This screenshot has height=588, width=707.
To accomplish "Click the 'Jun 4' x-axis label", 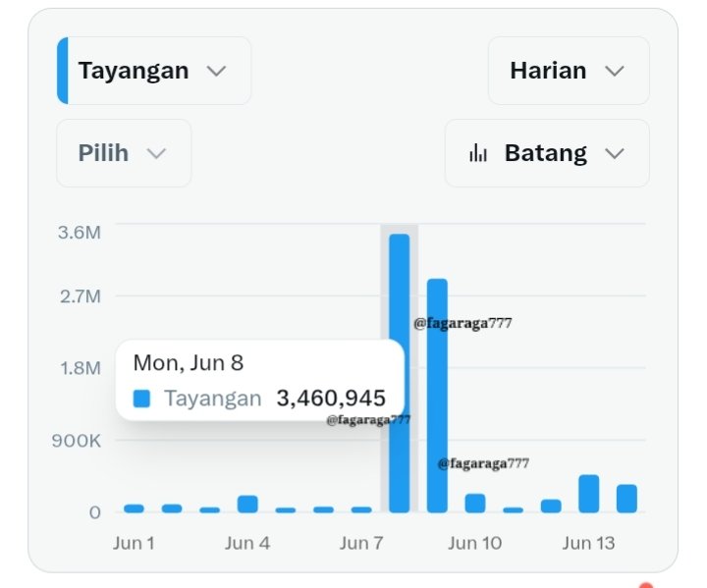I will coord(247,543).
